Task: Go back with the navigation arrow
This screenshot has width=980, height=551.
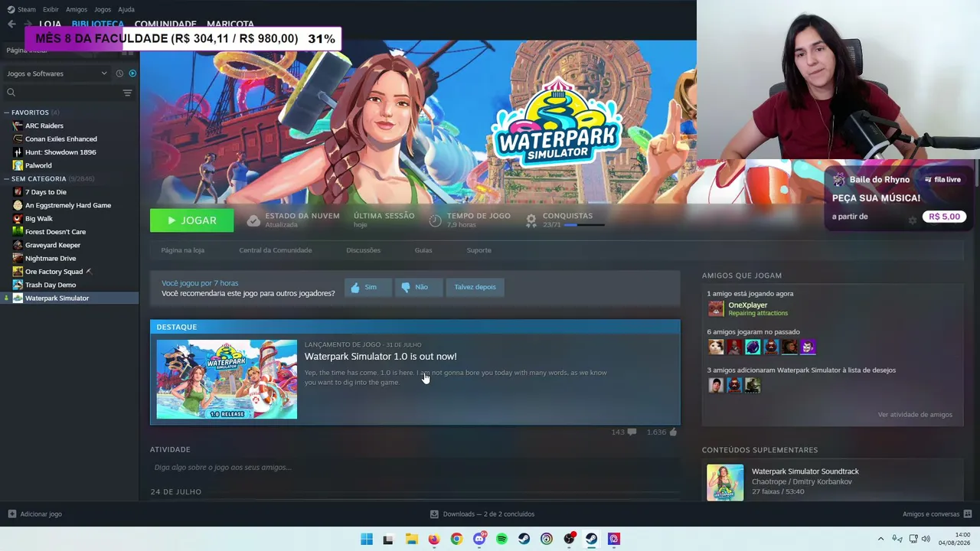Action: point(11,24)
